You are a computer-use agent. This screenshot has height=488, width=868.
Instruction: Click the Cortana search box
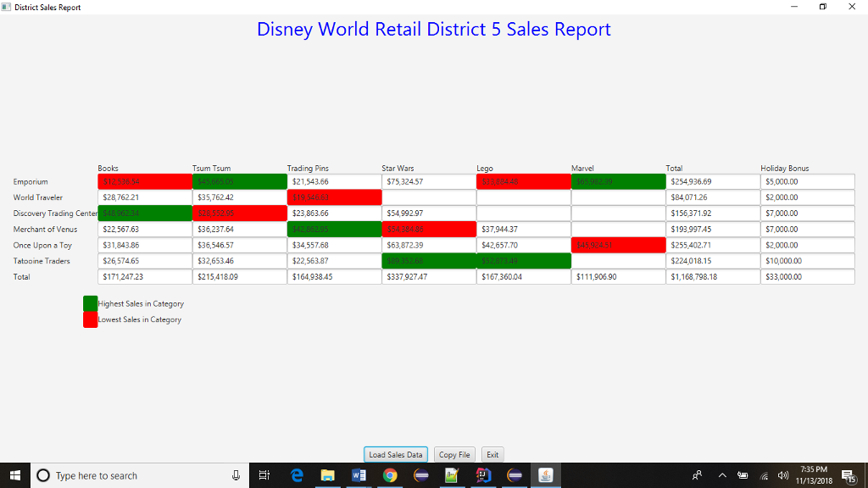point(140,475)
